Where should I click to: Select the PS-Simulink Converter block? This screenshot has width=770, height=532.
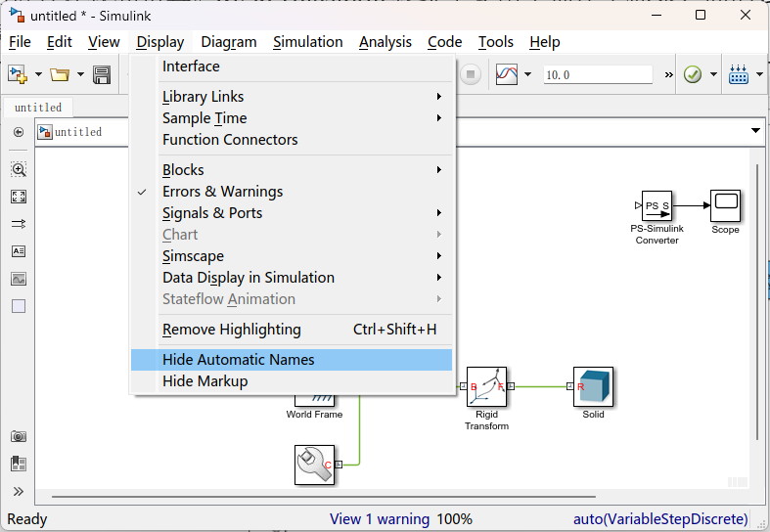657,205
